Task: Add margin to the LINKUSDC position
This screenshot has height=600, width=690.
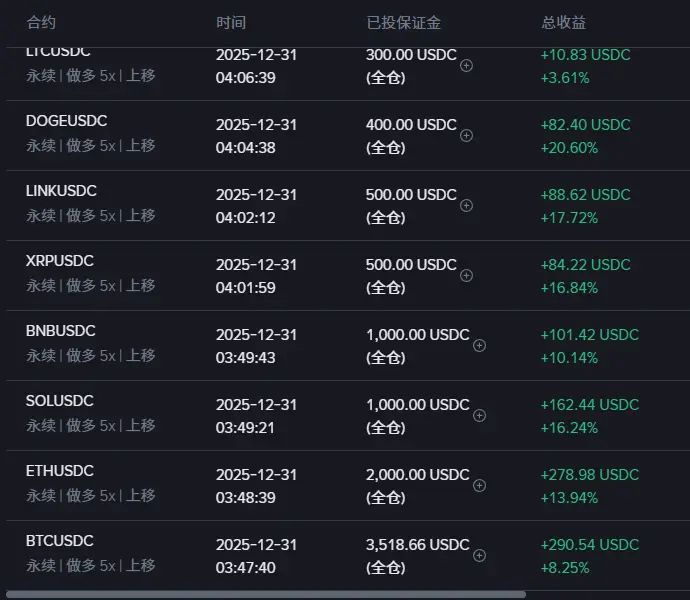Action: pyautogui.click(x=466, y=205)
